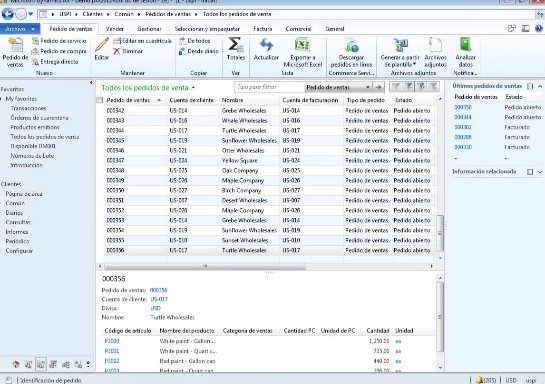Open Generar a partir de plantilla
The width and height of the screenshot is (545, 384).
400,52
